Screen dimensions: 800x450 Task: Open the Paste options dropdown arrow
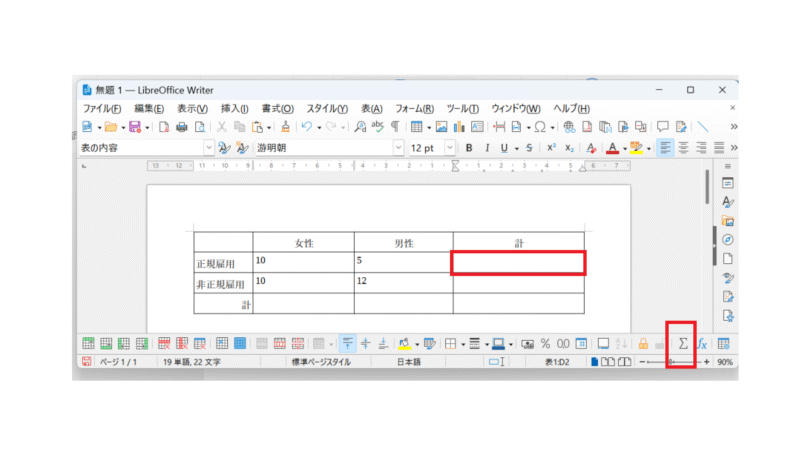[x=269, y=127]
